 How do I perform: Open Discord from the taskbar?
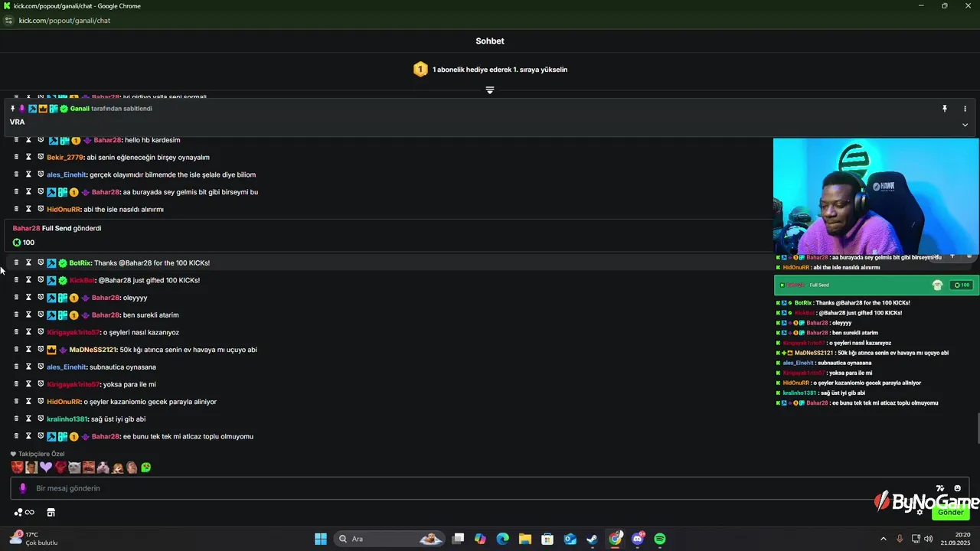(638, 539)
